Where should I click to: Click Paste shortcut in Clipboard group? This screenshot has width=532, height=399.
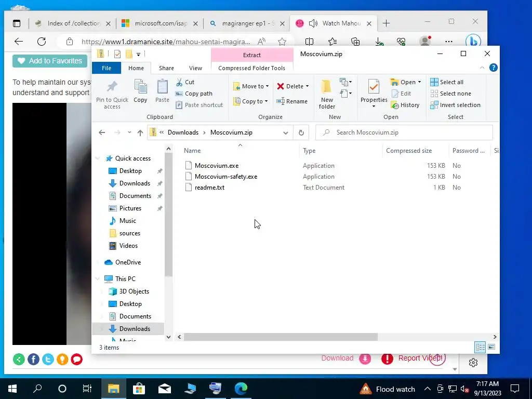click(199, 105)
